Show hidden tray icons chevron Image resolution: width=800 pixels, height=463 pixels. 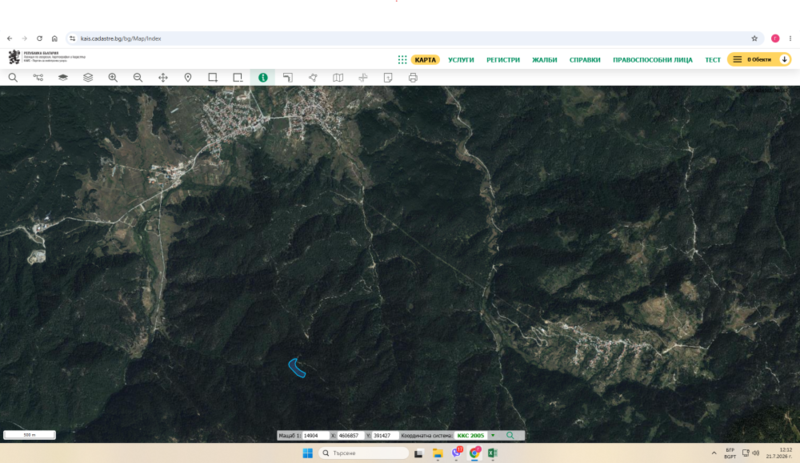point(714,453)
